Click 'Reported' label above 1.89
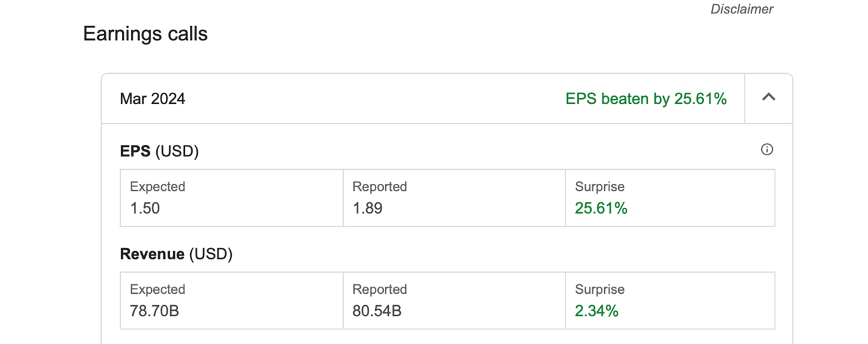 click(379, 187)
